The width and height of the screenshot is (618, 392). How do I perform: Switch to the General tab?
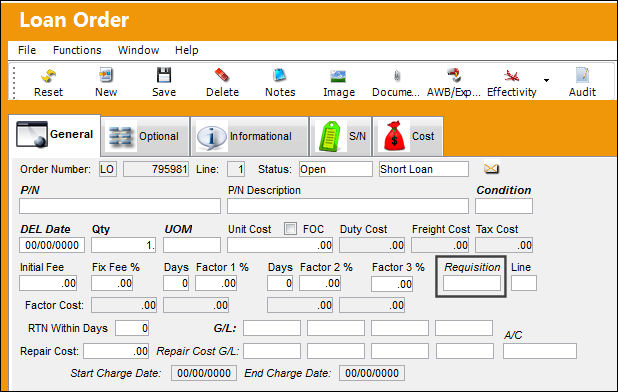(x=54, y=135)
